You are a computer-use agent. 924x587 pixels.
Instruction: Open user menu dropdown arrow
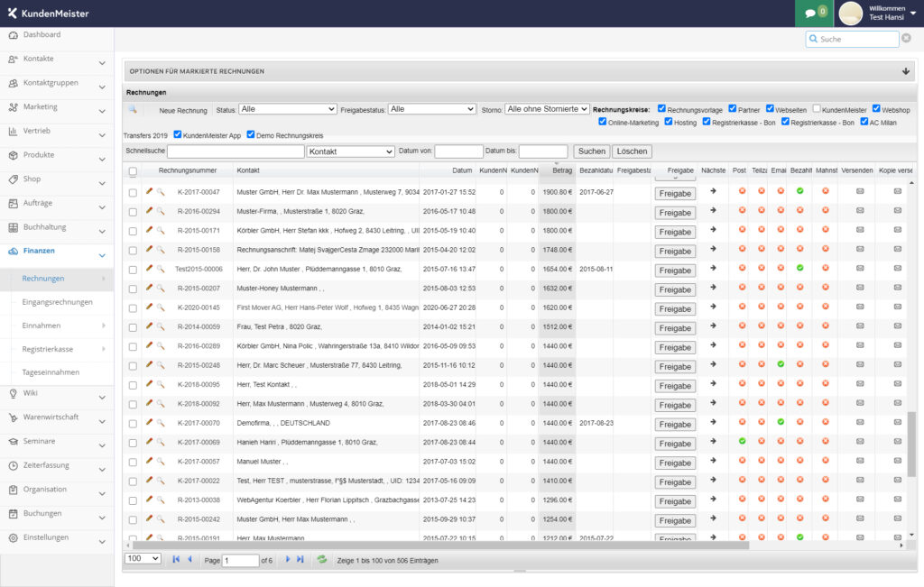click(x=913, y=13)
